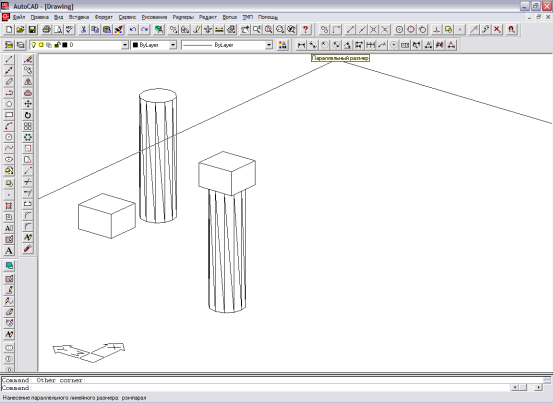The width and height of the screenshot is (553, 403).
Task: Select the Circle draw tool
Action: click(9, 137)
